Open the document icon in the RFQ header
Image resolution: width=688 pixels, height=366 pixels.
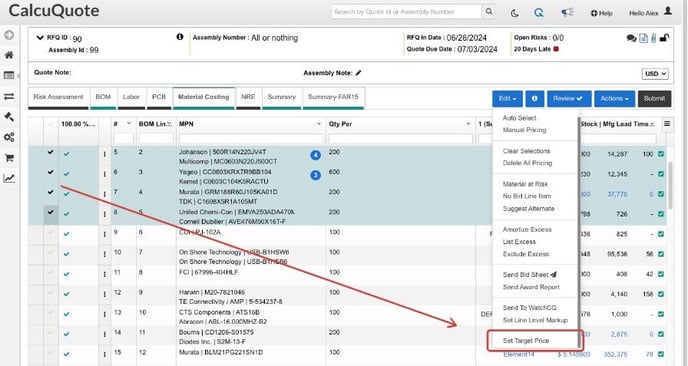[643, 38]
